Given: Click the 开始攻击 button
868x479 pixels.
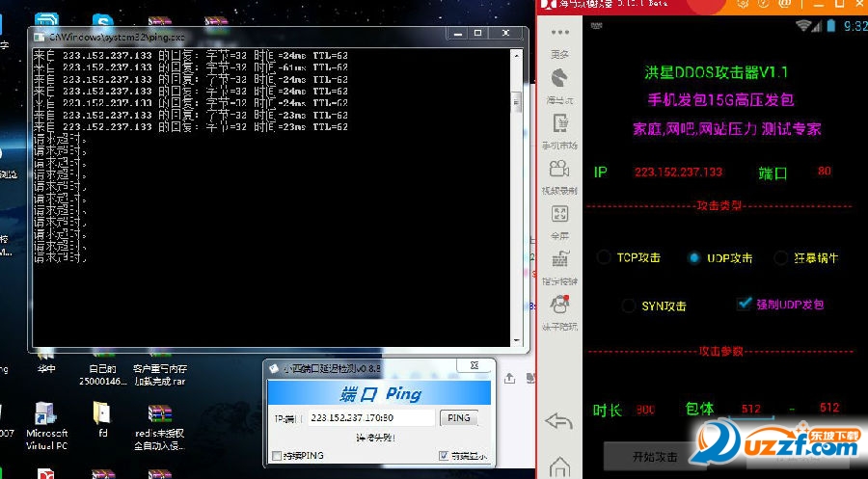Looking at the screenshot, I should click(655, 457).
